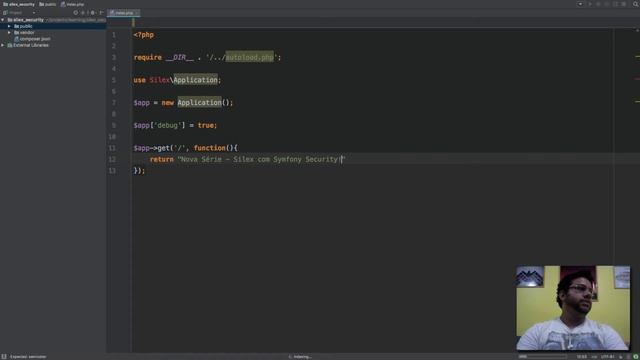This screenshot has width=640, height=360.
Task: Select External Libraries in project tree
Action: [28, 45]
